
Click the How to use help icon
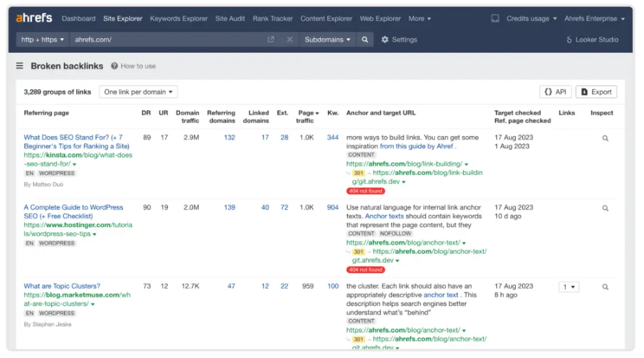click(114, 66)
